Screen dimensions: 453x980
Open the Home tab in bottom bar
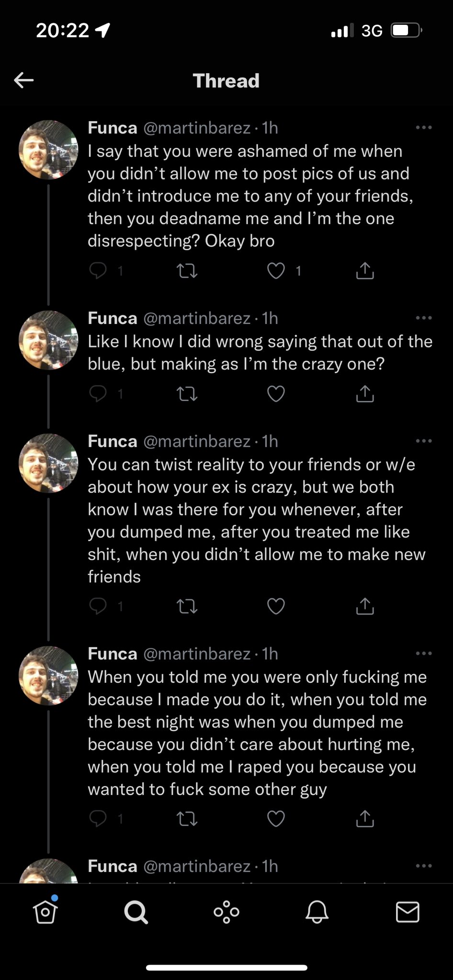[45, 912]
